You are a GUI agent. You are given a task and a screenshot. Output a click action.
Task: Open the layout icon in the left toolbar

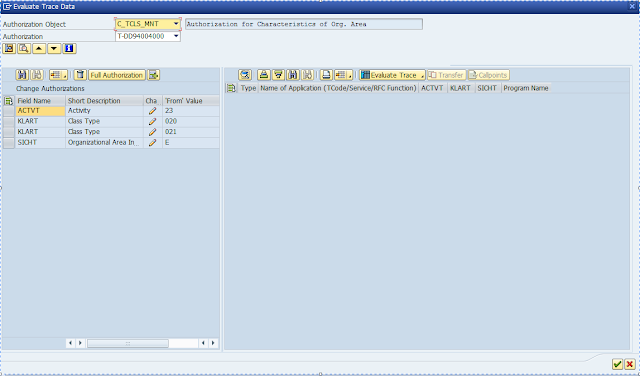58,75
